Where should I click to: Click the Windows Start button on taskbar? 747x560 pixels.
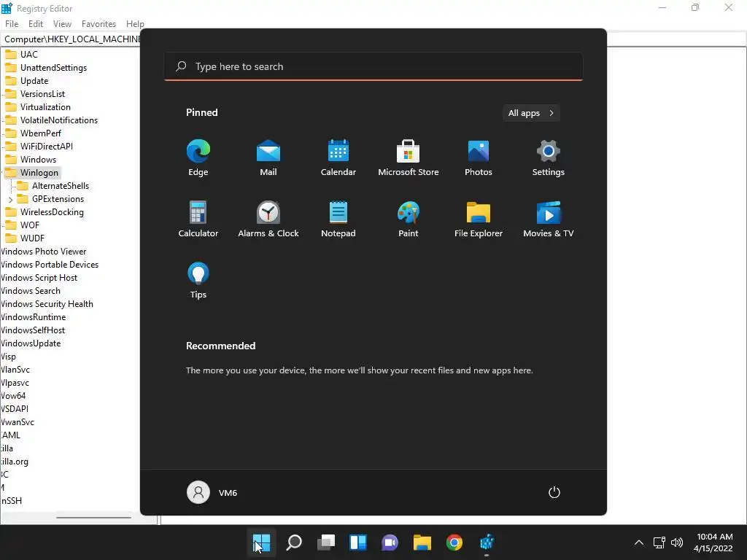262,542
